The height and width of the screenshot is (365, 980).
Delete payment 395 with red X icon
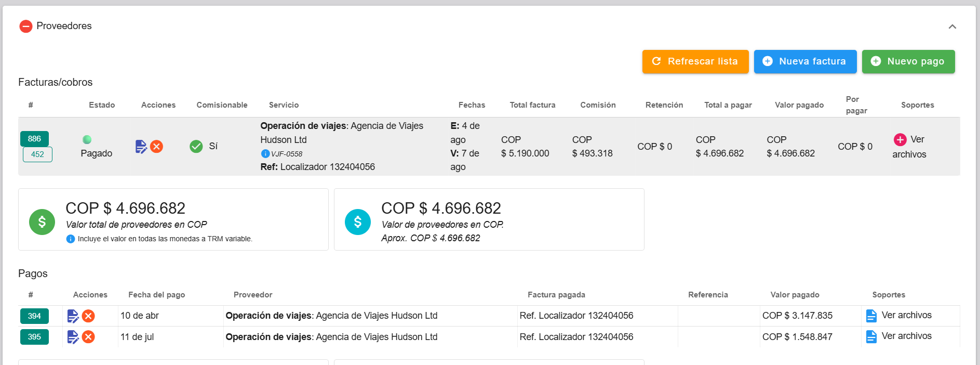(88, 337)
